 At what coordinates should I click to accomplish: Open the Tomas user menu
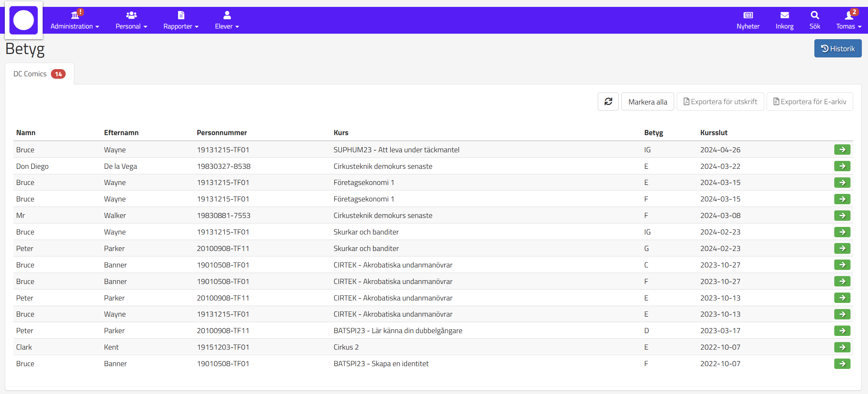pos(848,21)
